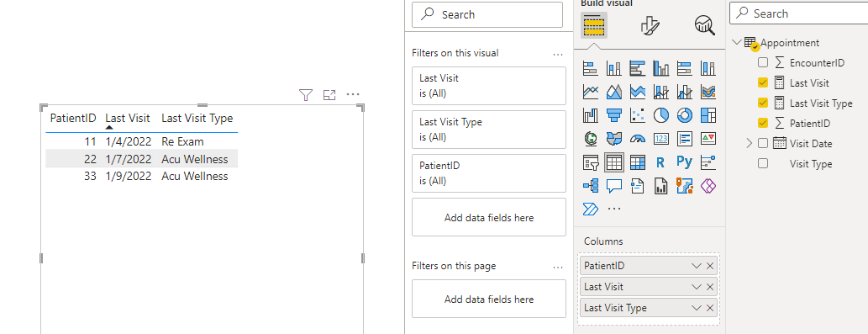
Task: Select the Python visual
Action: [684, 162]
